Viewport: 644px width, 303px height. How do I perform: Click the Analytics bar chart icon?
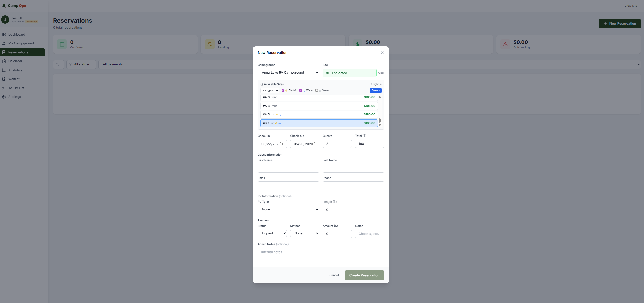4,70
